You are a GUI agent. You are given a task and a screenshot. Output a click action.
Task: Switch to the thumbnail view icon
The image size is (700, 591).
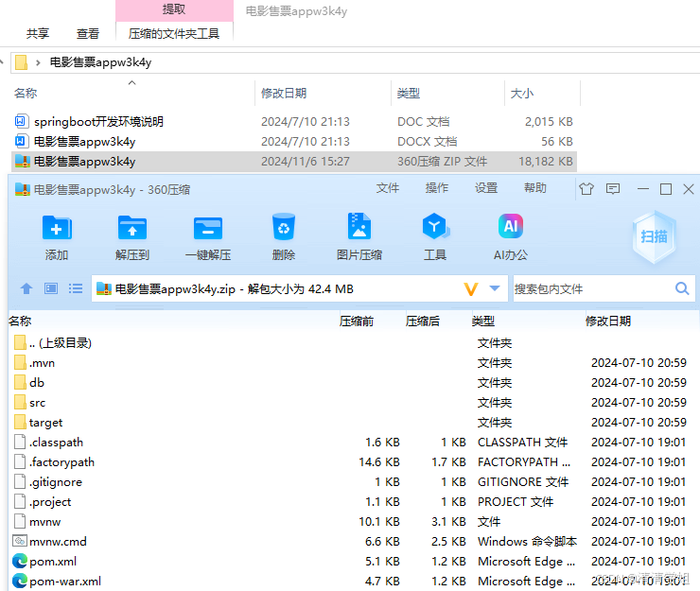pos(51,288)
